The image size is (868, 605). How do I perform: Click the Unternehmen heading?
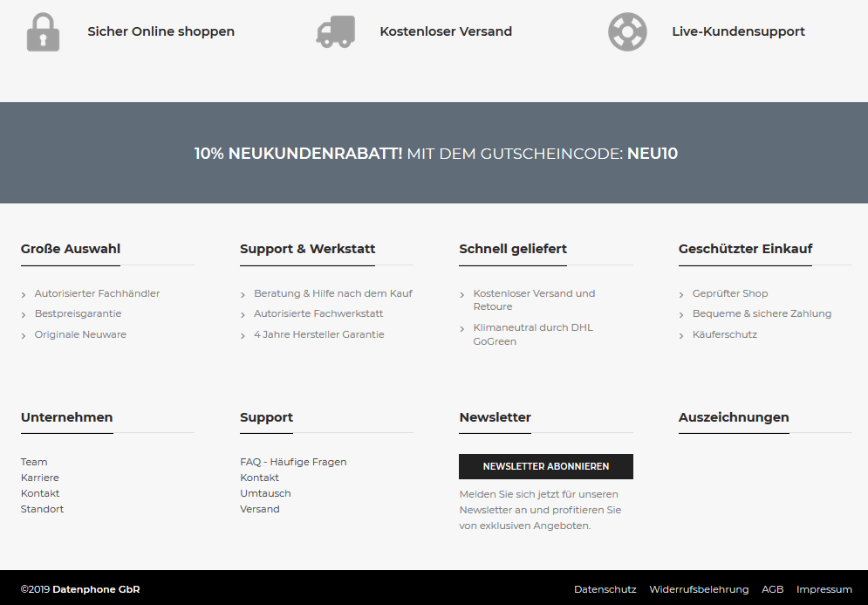tap(66, 417)
